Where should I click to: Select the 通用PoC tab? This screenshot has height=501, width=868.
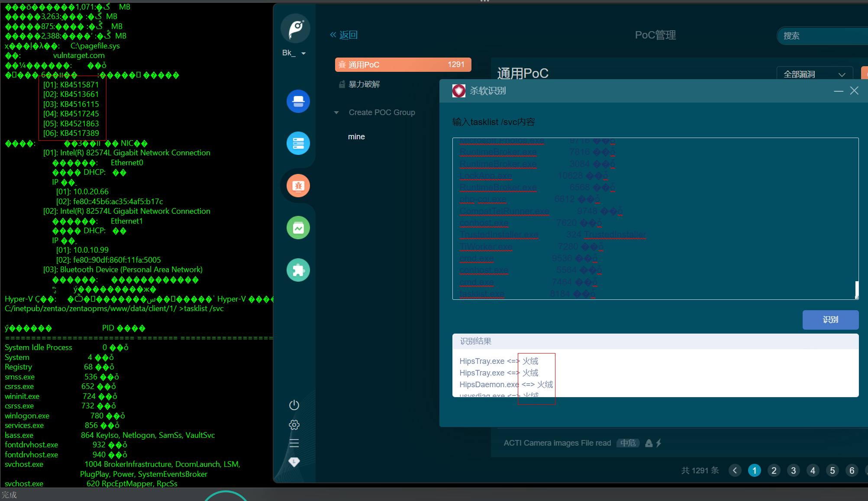click(x=403, y=64)
